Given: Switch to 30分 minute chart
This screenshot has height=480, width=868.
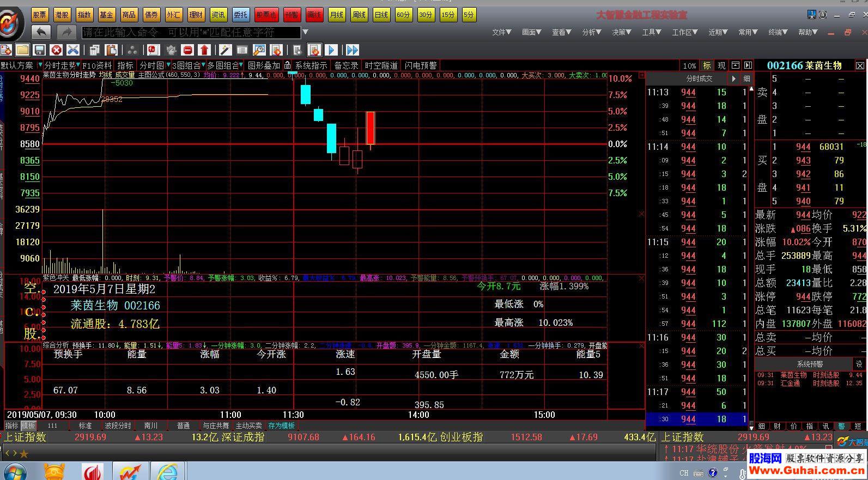Looking at the screenshot, I should pos(426,15).
